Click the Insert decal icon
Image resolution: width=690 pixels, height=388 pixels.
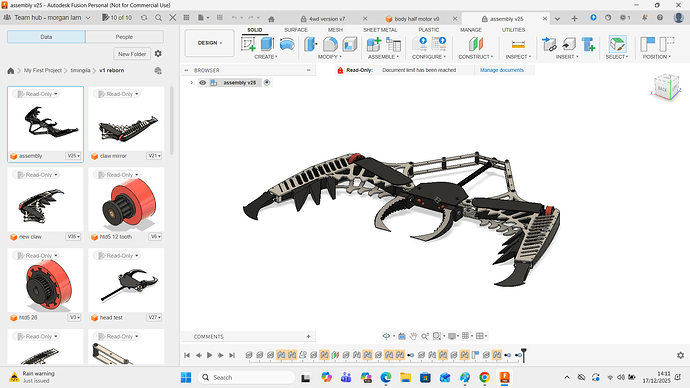[x=569, y=44]
